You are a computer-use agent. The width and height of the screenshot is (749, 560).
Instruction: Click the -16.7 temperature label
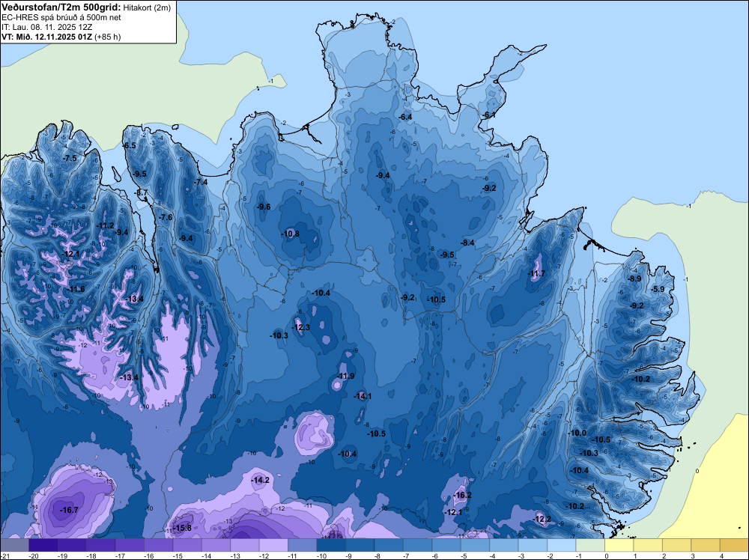point(69,511)
